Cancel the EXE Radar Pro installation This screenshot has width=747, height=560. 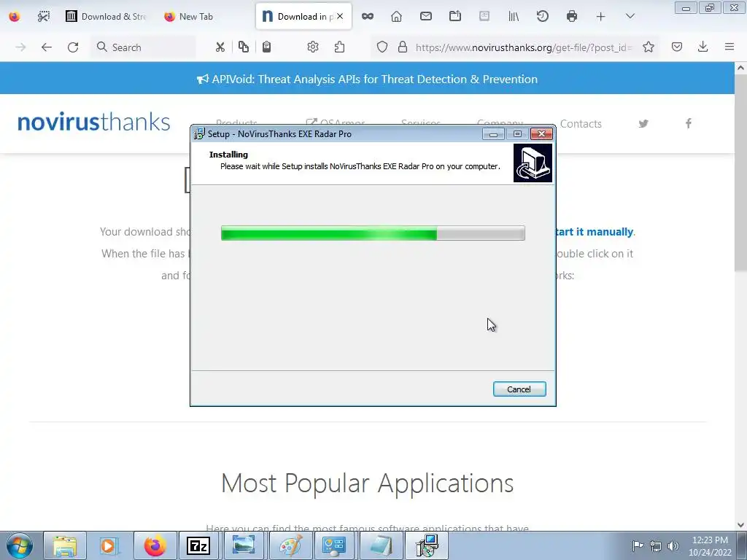pyautogui.click(x=519, y=389)
